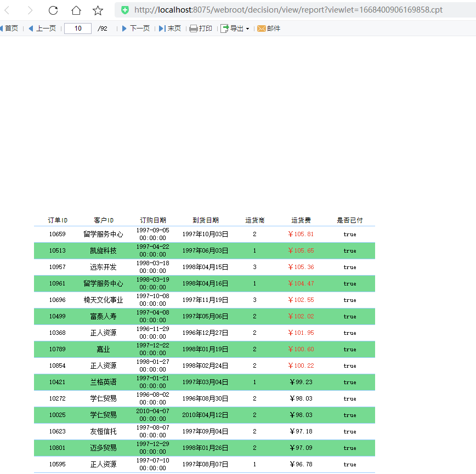Click freight ￥96.78 cell

tap(301, 464)
